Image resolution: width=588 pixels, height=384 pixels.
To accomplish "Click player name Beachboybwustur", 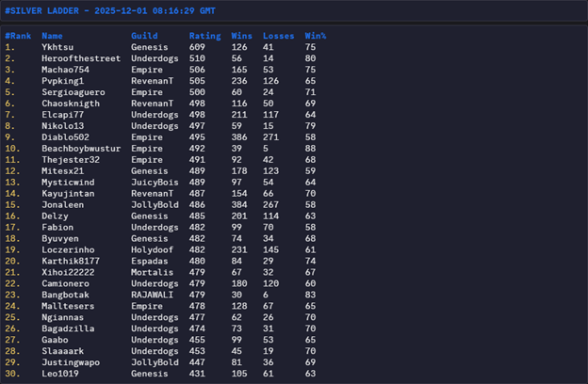I will point(80,148).
